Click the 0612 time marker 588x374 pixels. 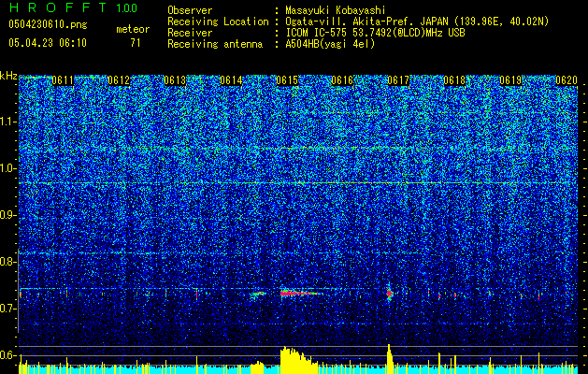pos(119,80)
